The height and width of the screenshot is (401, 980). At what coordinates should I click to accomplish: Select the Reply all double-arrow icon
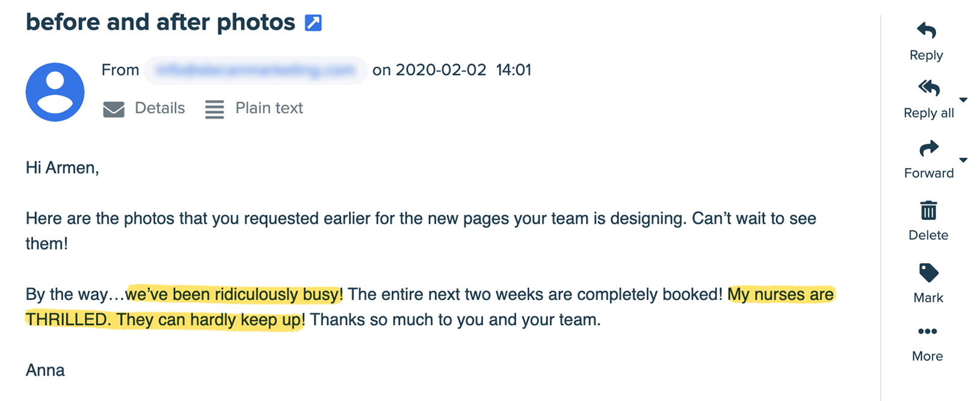tap(928, 89)
